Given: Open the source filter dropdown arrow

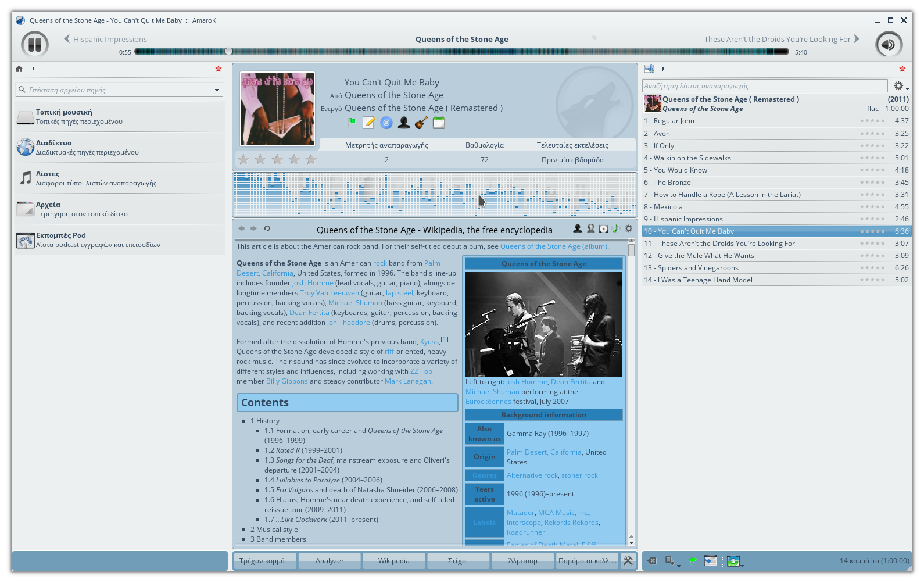Looking at the screenshot, I should tap(217, 90).
